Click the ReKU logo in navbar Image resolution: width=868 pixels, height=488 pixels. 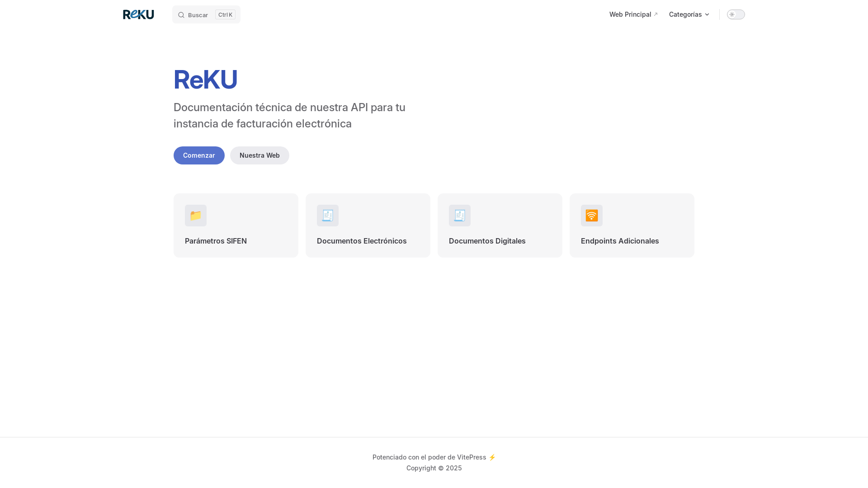[138, 14]
